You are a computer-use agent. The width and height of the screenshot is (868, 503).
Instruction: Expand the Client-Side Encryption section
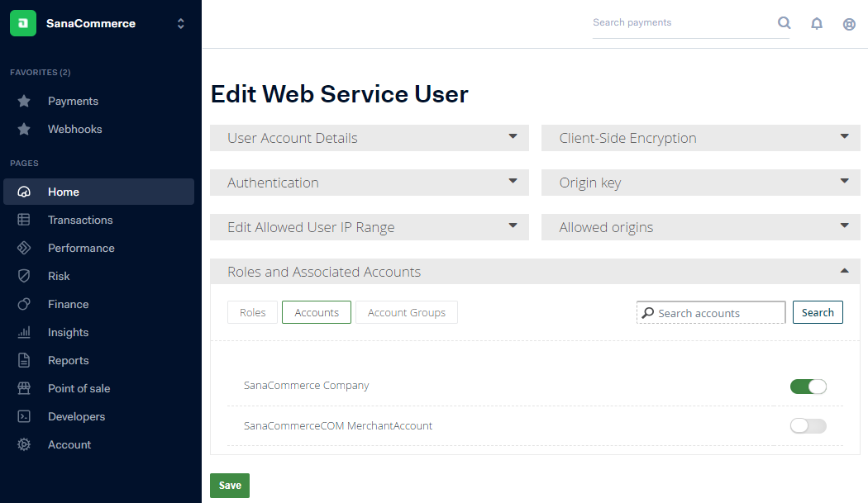click(701, 138)
